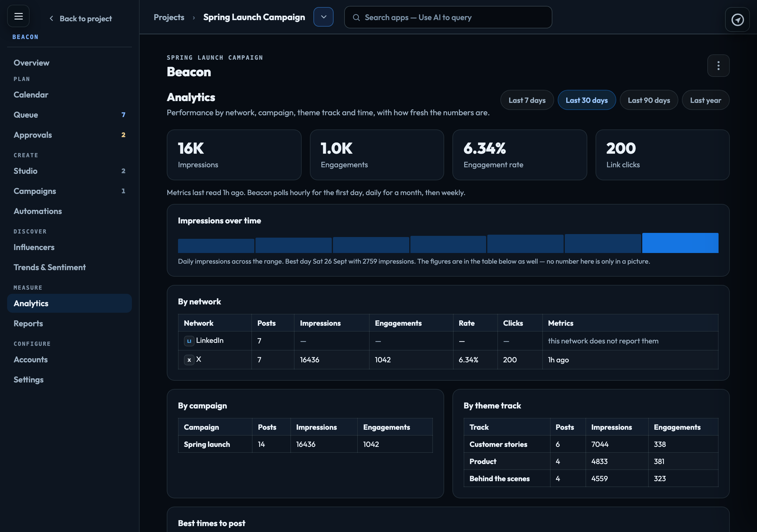Click the LinkedIn network badge icon
The height and width of the screenshot is (532, 757).
tap(189, 341)
